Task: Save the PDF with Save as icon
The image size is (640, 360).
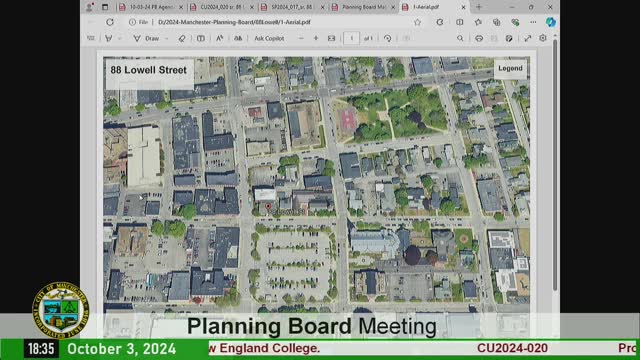Action: tap(509, 38)
